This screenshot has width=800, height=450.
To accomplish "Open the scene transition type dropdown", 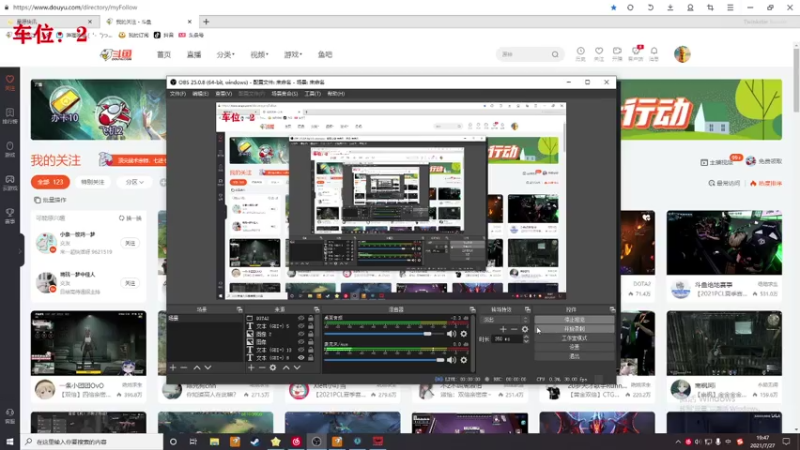I will pos(505,319).
